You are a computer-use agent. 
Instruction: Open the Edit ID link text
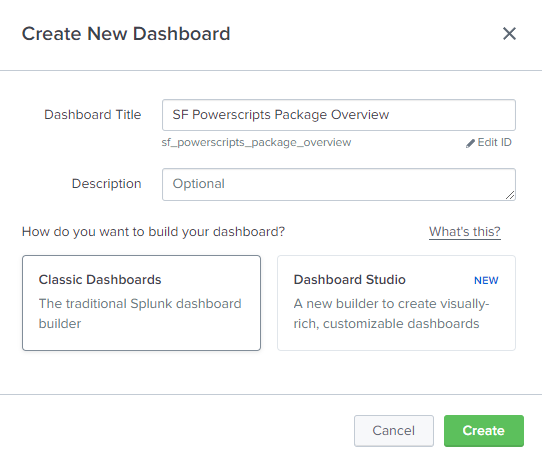click(x=494, y=142)
